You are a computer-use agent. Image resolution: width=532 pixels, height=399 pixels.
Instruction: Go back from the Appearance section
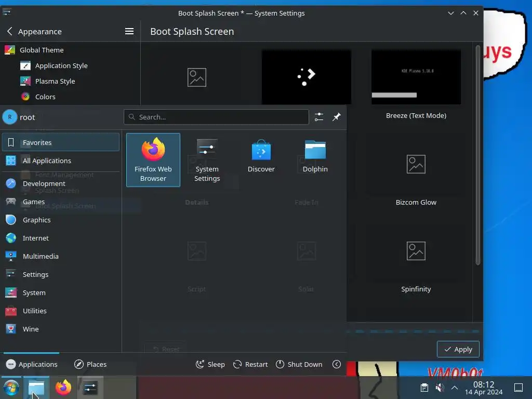click(10, 32)
